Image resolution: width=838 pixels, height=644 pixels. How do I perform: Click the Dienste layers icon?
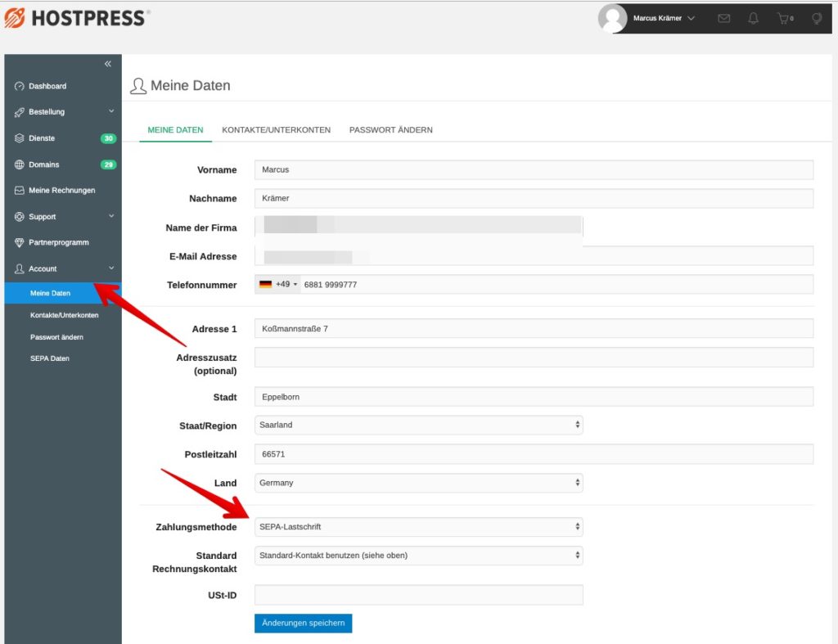pos(20,138)
